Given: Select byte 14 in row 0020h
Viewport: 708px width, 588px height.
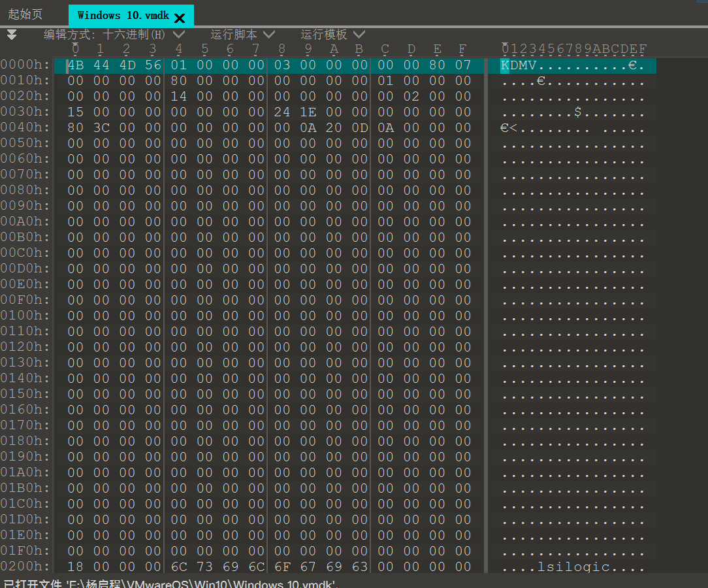Looking at the screenshot, I should point(179,96).
